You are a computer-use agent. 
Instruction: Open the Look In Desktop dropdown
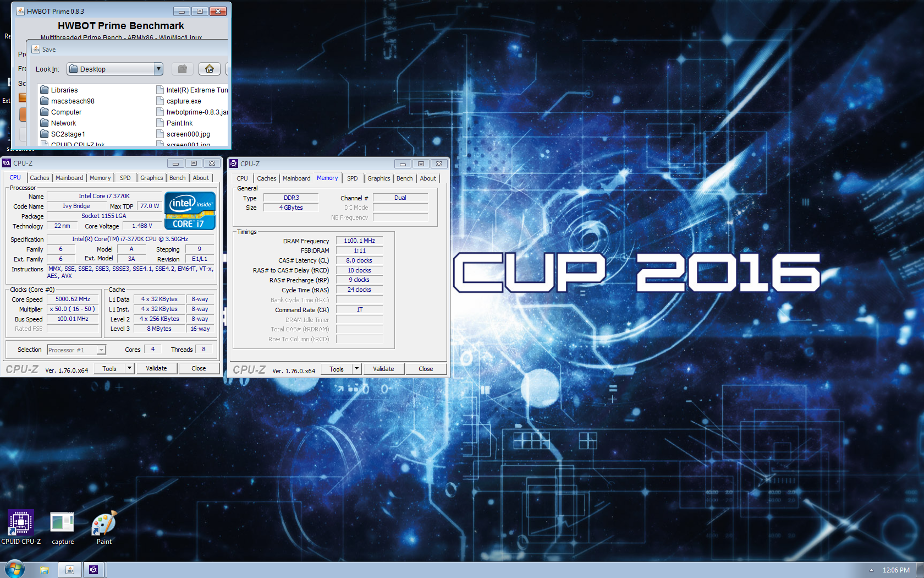tap(158, 69)
